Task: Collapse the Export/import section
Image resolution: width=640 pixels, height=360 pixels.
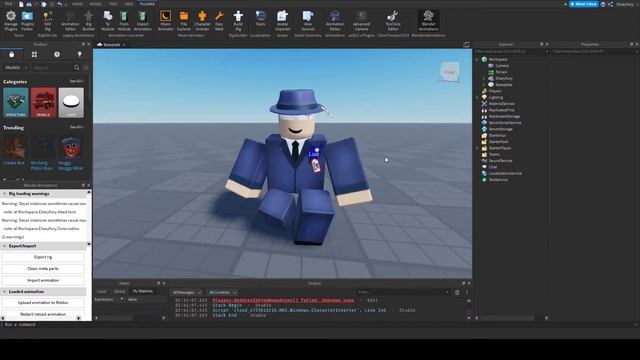Action: [4, 246]
